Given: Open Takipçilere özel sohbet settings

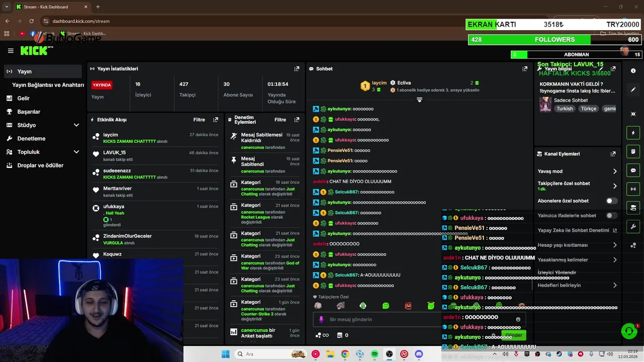Looking at the screenshot, I should tap(577, 186).
